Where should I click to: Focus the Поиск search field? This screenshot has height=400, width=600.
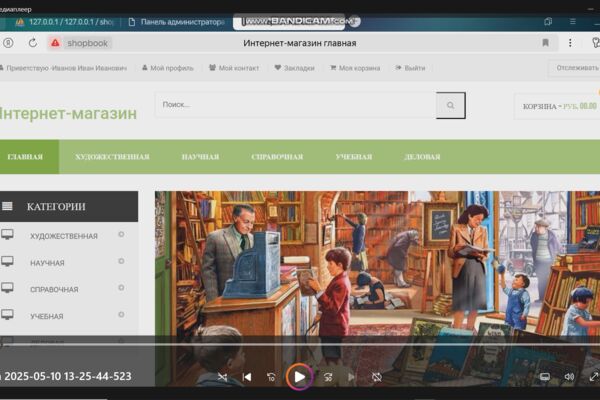tap(295, 104)
